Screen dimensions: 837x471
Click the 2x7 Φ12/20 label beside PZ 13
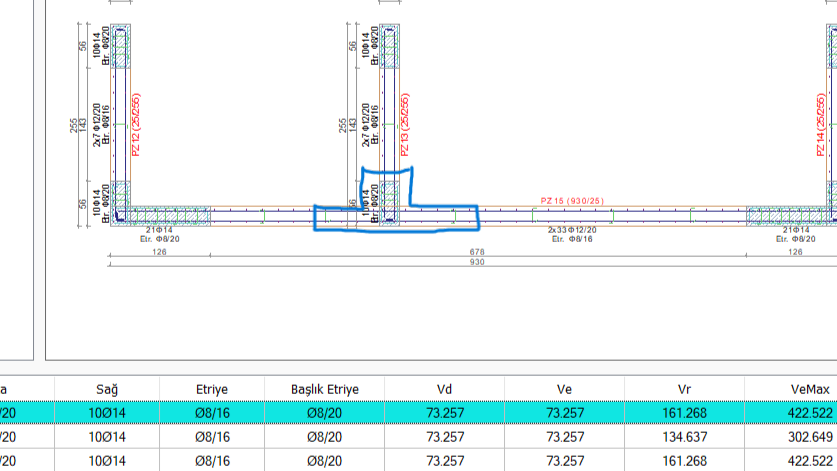[366, 125]
